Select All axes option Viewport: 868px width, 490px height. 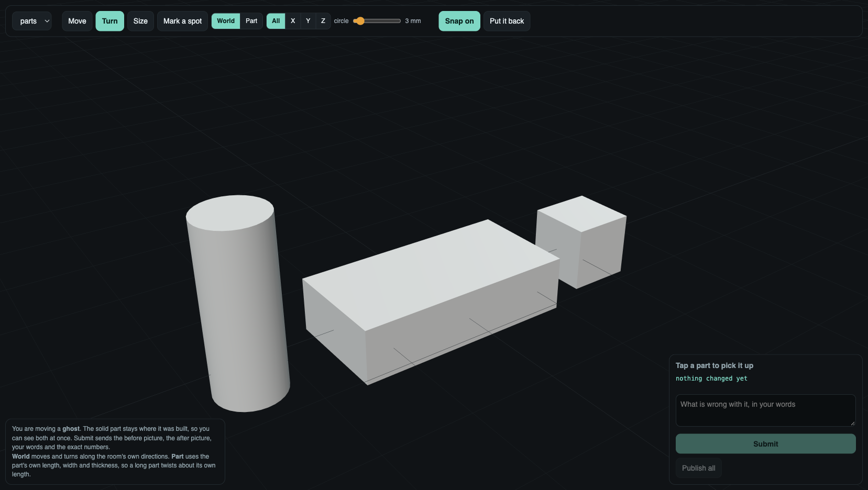(x=276, y=21)
